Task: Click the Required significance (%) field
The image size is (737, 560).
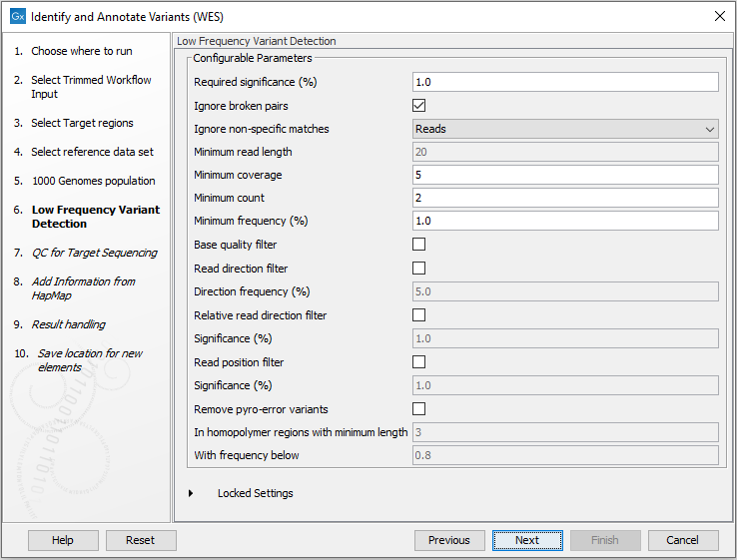Action: click(x=565, y=82)
